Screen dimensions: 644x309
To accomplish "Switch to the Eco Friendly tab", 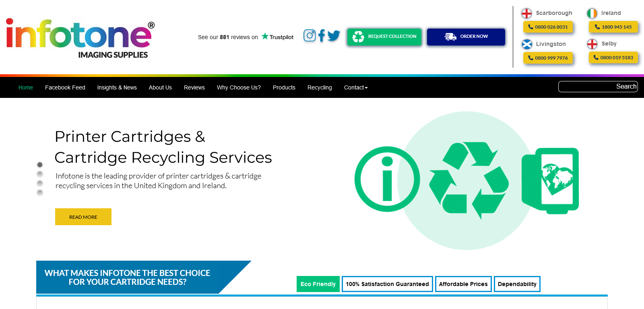I will [x=318, y=284].
